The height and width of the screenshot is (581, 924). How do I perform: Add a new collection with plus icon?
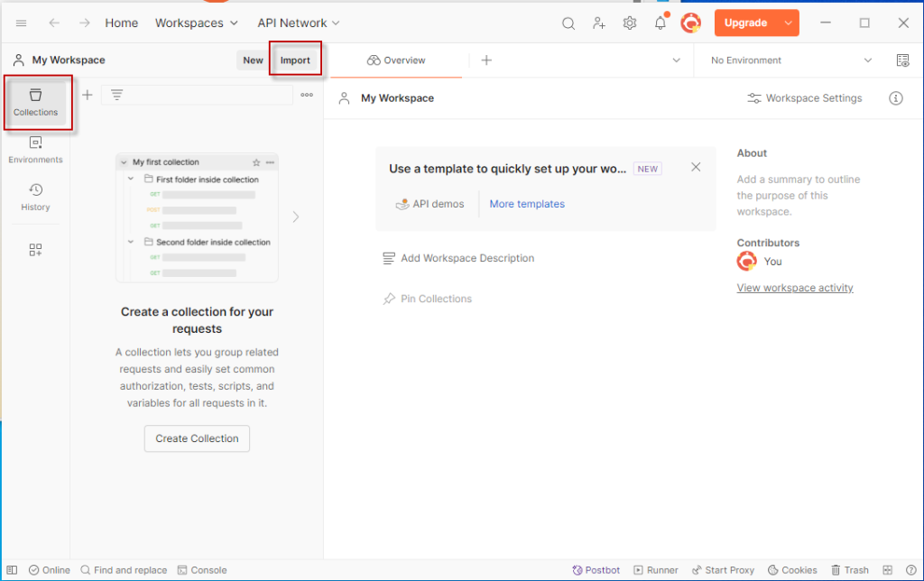[x=88, y=95]
